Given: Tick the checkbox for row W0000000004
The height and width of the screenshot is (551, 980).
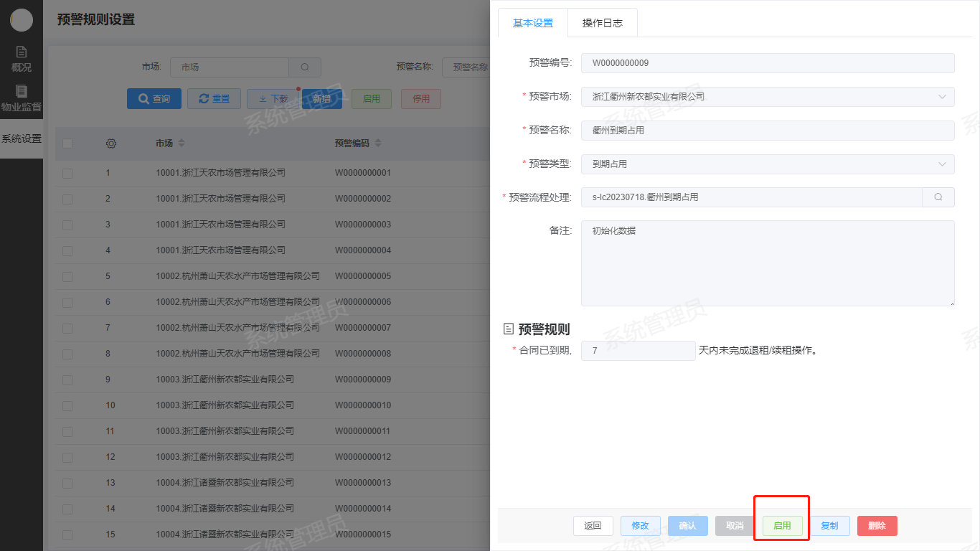Looking at the screenshot, I should click(67, 250).
